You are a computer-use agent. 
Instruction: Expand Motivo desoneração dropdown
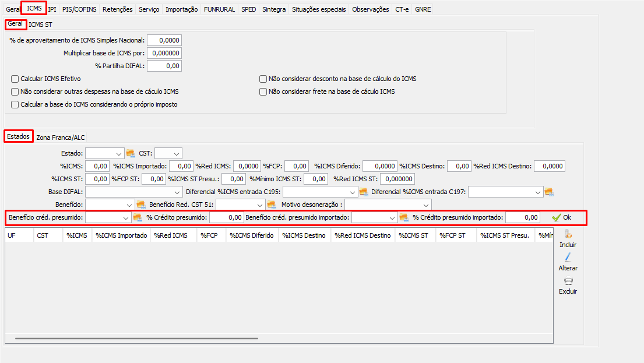point(388,205)
